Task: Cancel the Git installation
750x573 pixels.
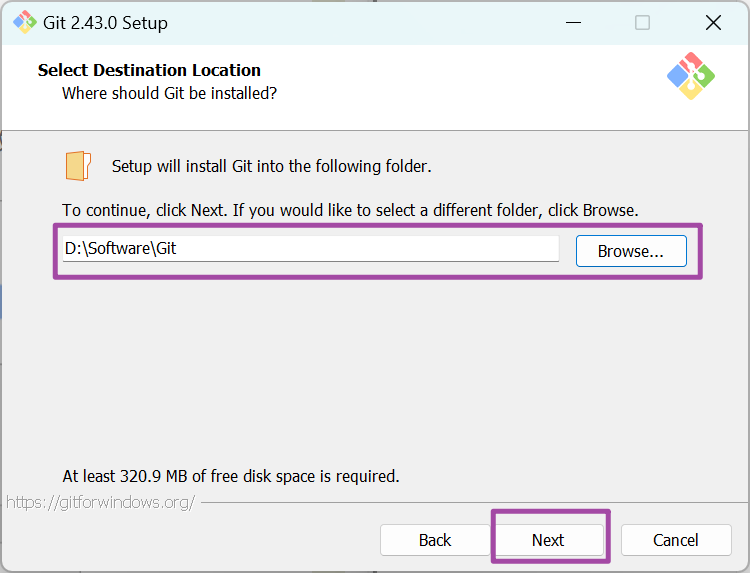Action: 676,540
